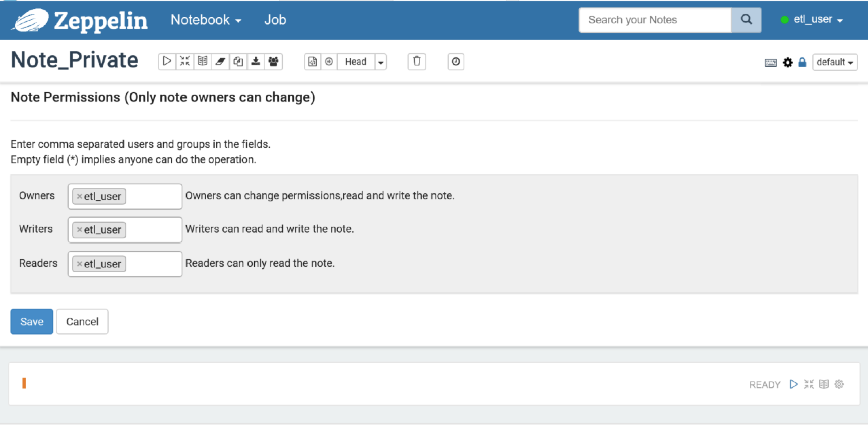Move note to trash with the bin icon
868x425 pixels.
[417, 62]
